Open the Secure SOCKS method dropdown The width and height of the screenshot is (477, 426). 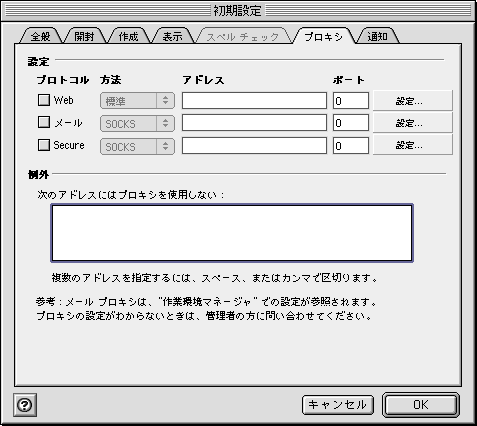click(137, 146)
